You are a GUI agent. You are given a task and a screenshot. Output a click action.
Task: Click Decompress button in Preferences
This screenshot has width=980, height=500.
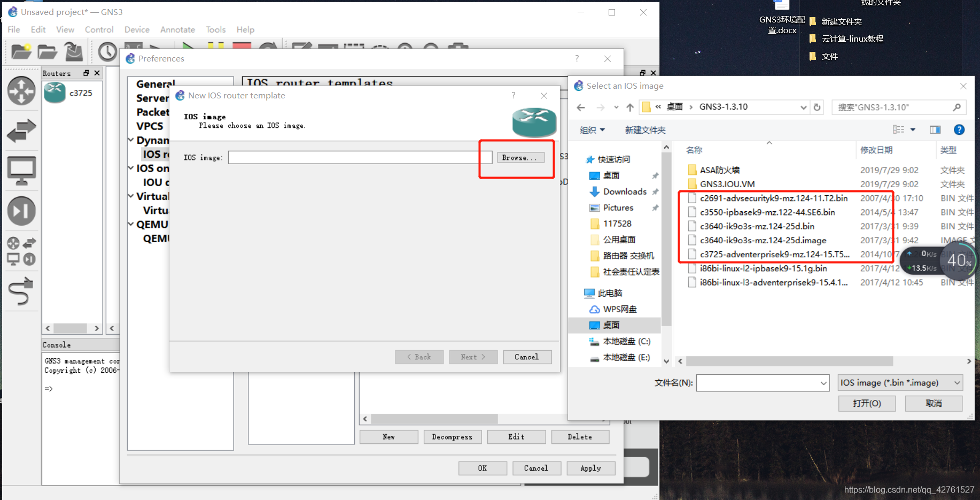point(452,437)
